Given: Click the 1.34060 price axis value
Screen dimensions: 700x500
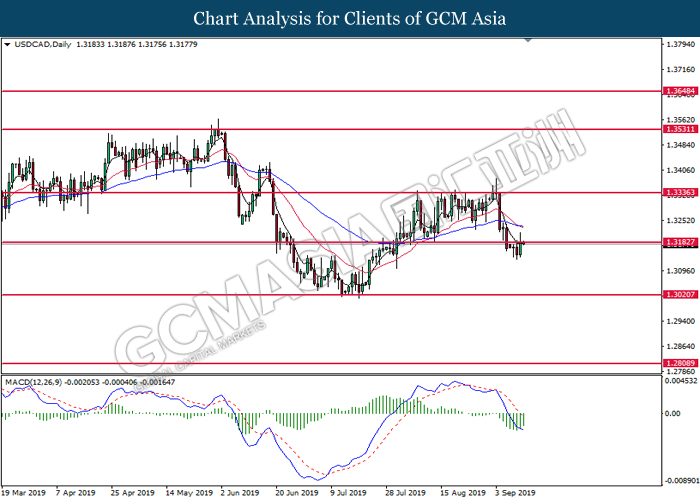Looking at the screenshot, I should pos(681,170).
